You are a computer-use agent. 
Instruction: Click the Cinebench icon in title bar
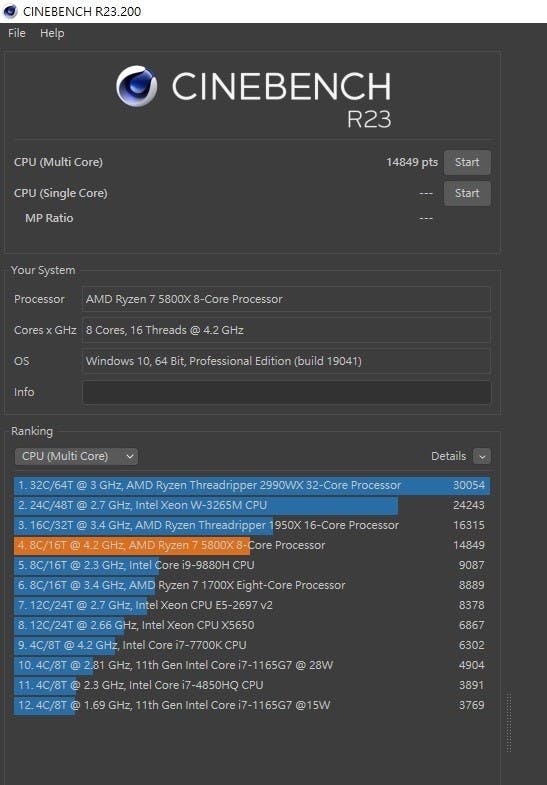[10, 11]
